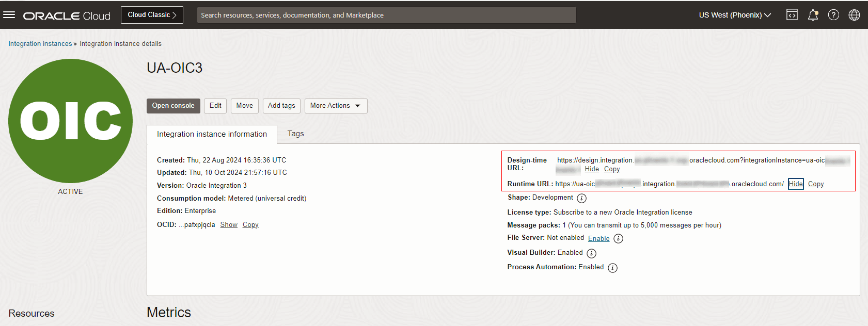Focus the search resources input field

coord(386,15)
